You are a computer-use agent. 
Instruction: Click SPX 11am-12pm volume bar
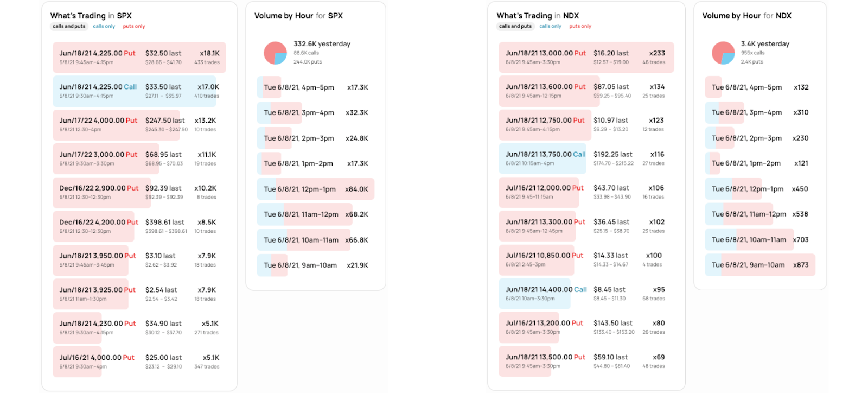316,214
